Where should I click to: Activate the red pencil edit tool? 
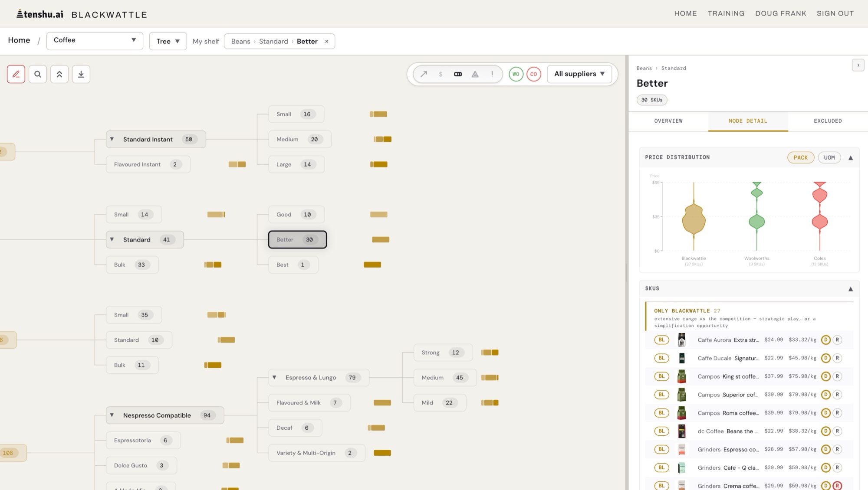[16, 74]
